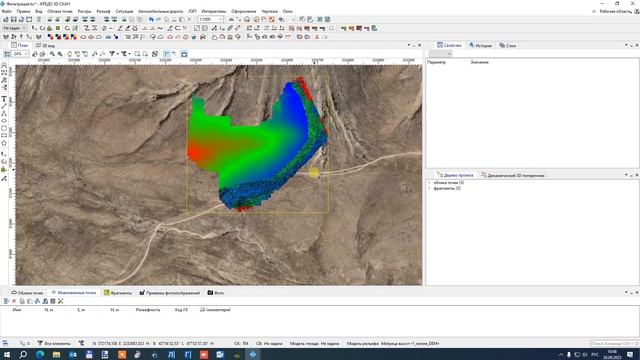Click the Рельефность column header

tap(148, 310)
